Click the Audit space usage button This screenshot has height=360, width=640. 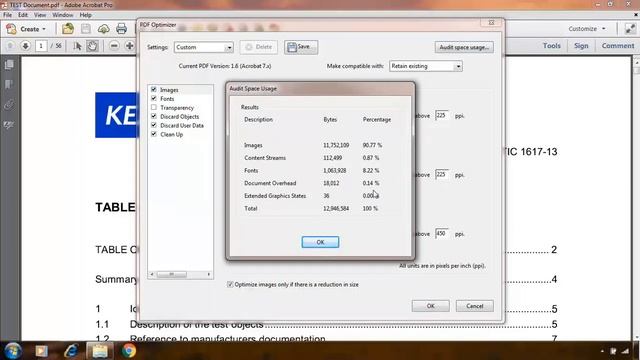point(464,47)
